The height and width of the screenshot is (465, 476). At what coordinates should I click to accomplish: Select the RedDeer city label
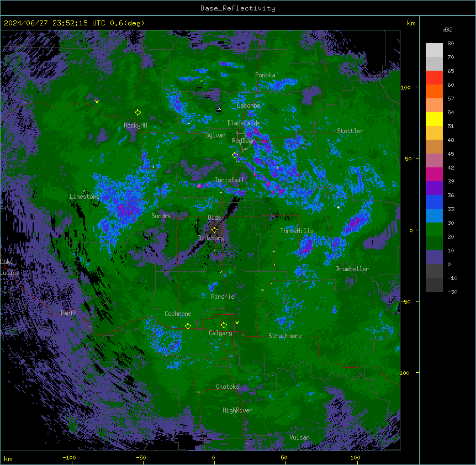[244, 141]
